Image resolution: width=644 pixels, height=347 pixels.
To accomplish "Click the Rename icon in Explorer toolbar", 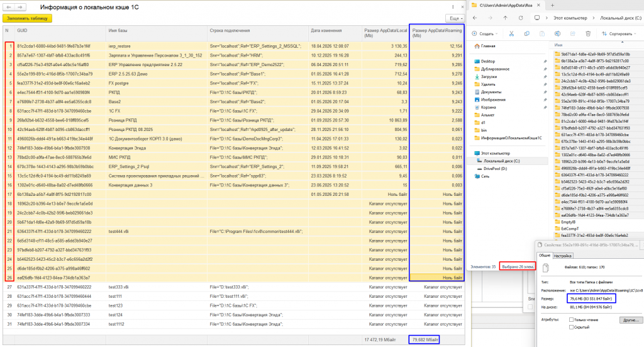I will 557,34.
